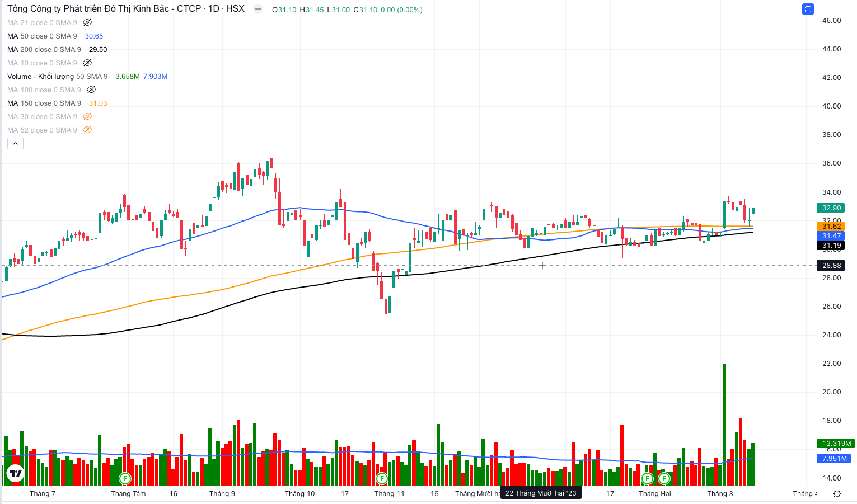This screenshot has height=504, width=857.
Task: Open the F event marker above Tháng 11
Action: click(x=382, y=479)
